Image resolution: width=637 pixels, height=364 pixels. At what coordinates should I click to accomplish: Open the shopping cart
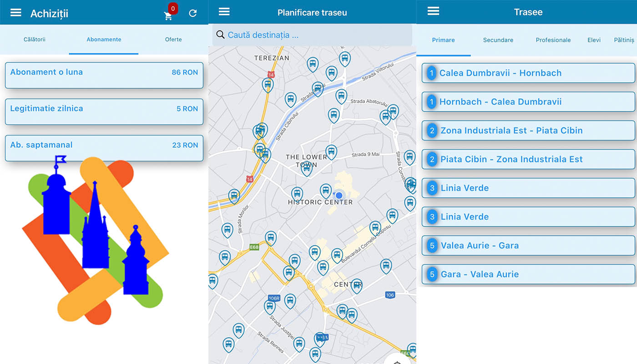pos(168,15)
